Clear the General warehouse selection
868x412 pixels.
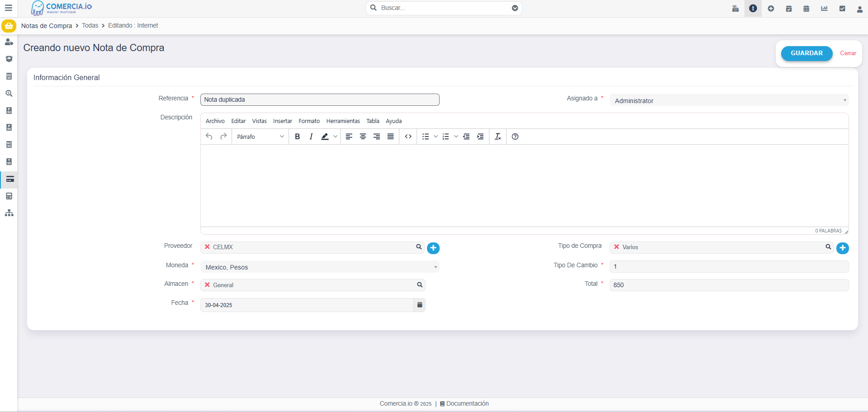point(207,285)
